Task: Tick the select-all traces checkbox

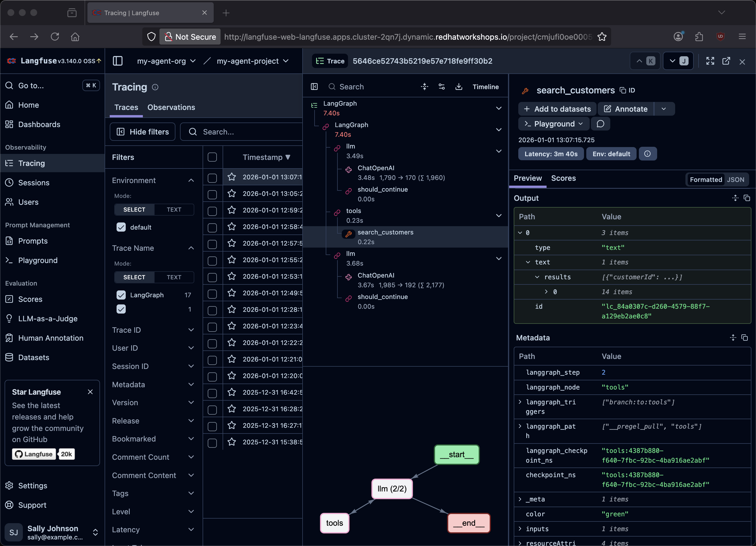Action: click(212, 157)
